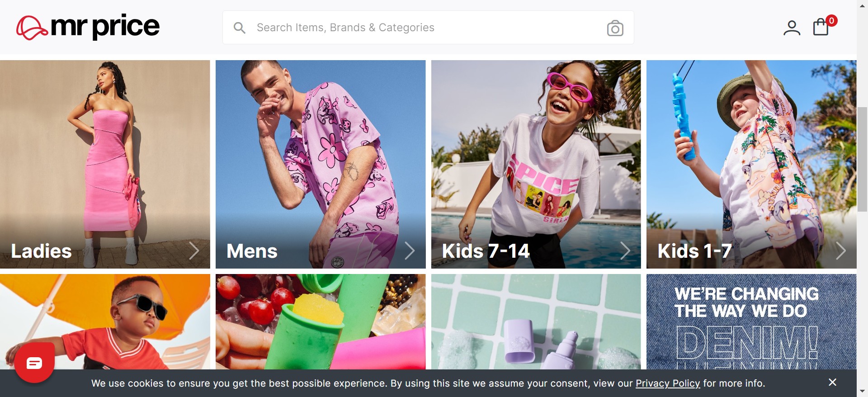
Task: Click the search magnifier icon
Action: pyautogui.click(x=240, y=28)
